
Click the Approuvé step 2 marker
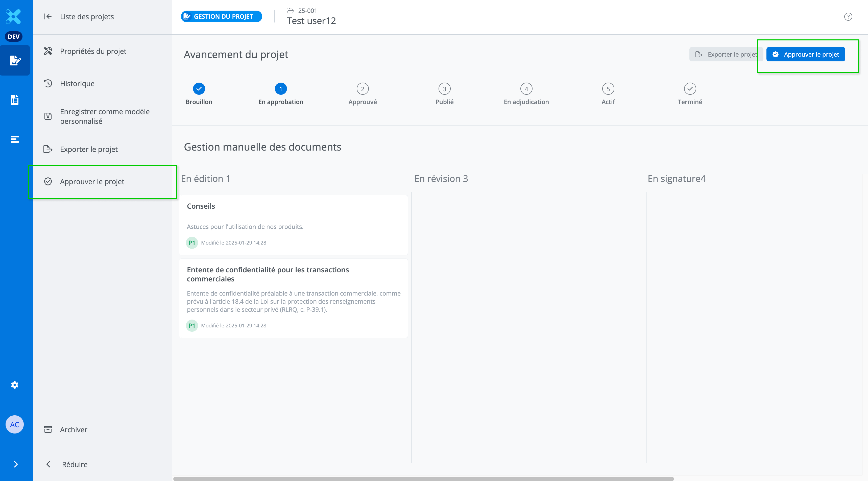point(363,89)
